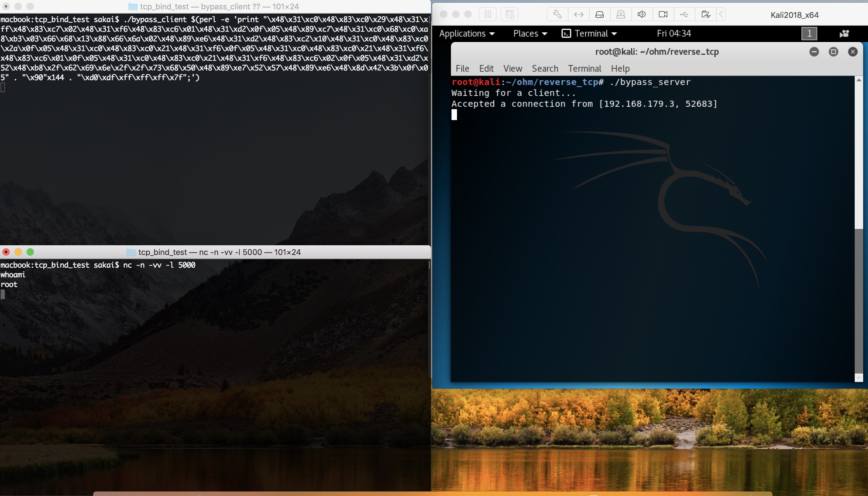
Task: Click the USB device icon
Action: pos(684,14)
